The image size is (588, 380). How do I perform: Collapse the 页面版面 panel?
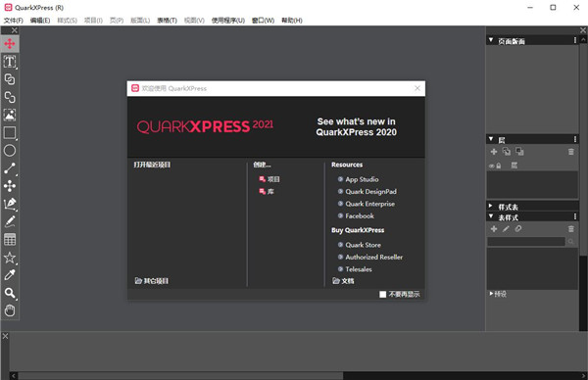point(491,40)
